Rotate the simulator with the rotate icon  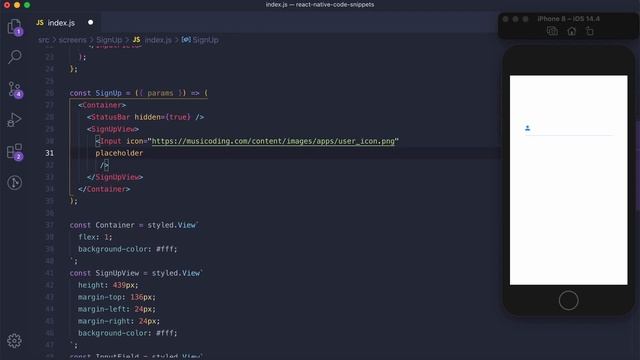click(590, 31)
